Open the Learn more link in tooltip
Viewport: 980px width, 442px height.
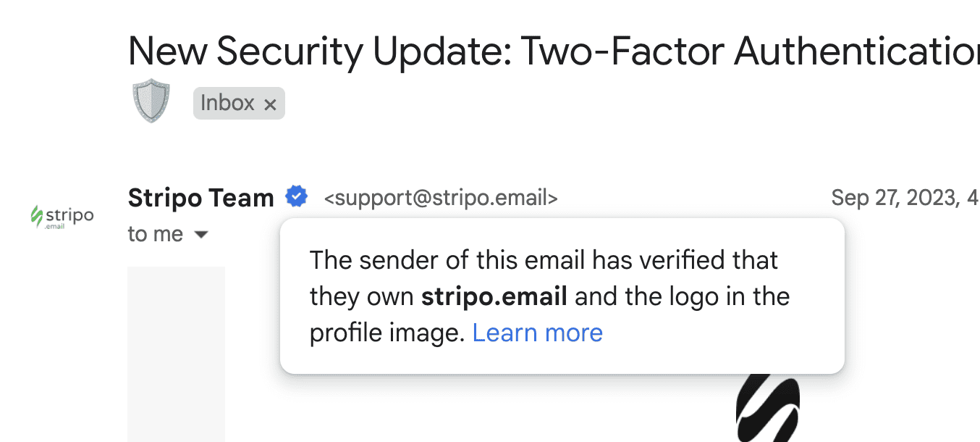[x=537, y=333]
